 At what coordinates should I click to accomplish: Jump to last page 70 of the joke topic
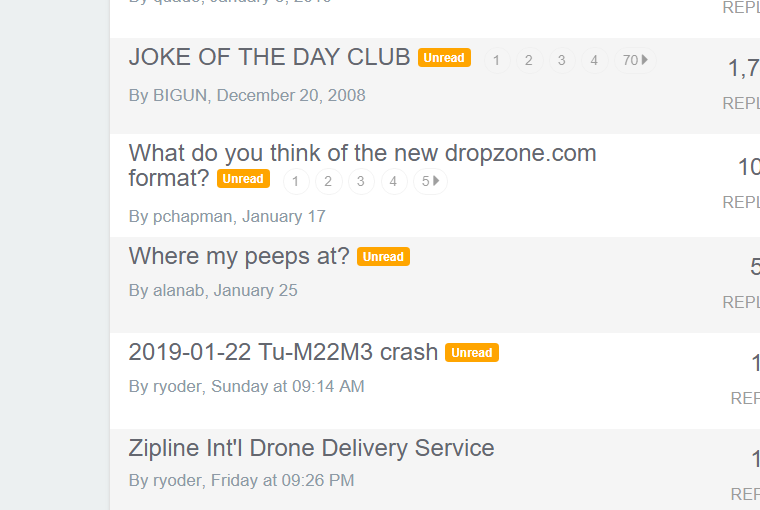click(635, 61)
